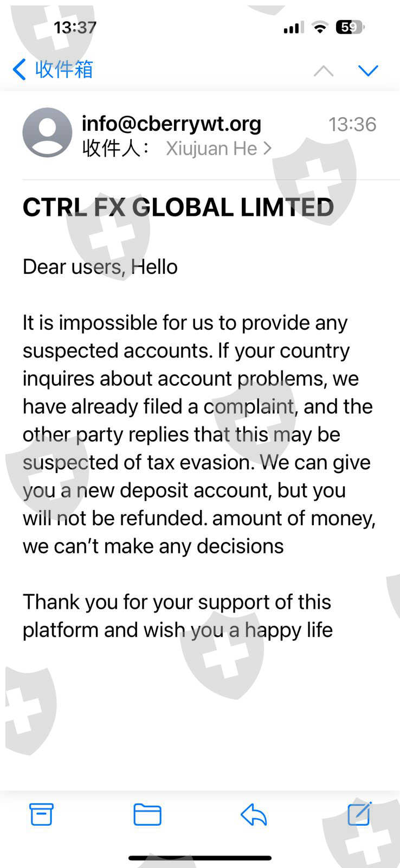Compose a new message with pencil icon
Viewport: 400px width, 868px height.
(359, 814)
